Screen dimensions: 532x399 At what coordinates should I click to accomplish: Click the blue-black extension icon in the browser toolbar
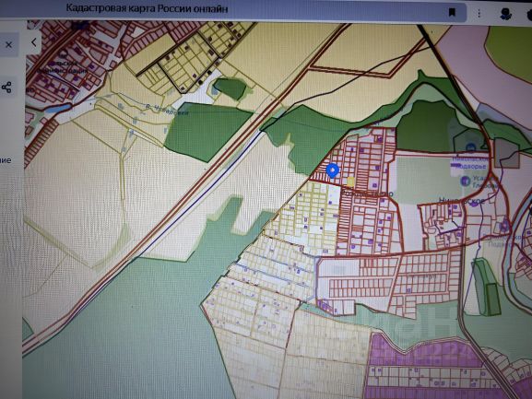coord(506,14)
